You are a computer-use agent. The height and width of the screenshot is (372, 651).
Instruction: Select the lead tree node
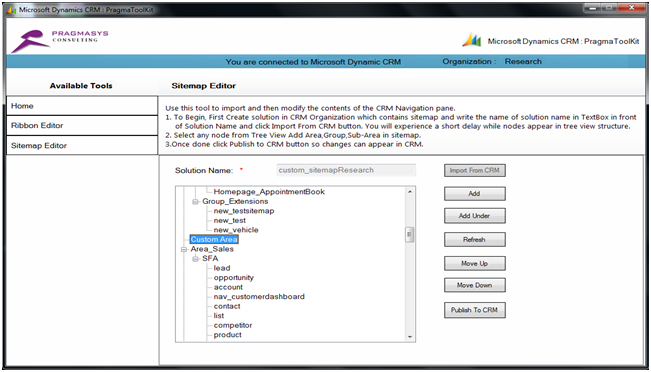tap(222, 268)
